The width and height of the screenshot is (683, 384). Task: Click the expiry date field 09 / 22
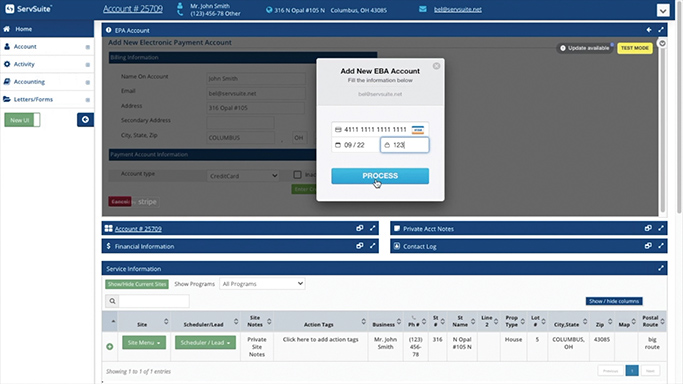coord(355,145)
